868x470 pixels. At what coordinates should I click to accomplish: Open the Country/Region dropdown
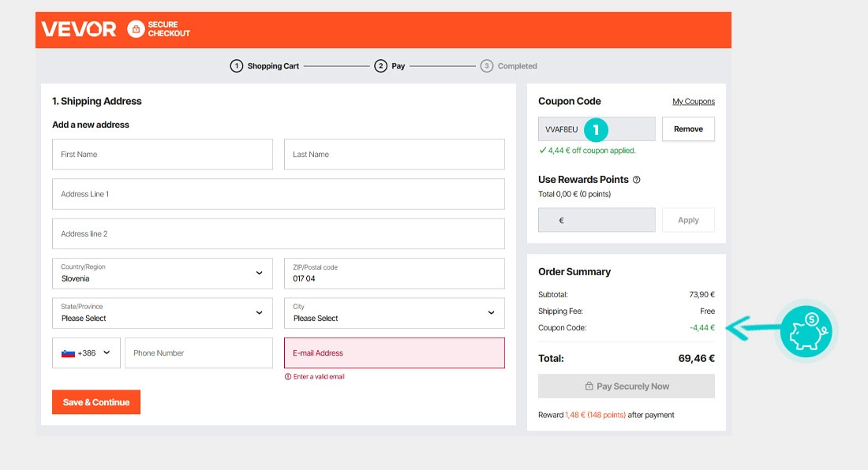(x=163, y=273)
